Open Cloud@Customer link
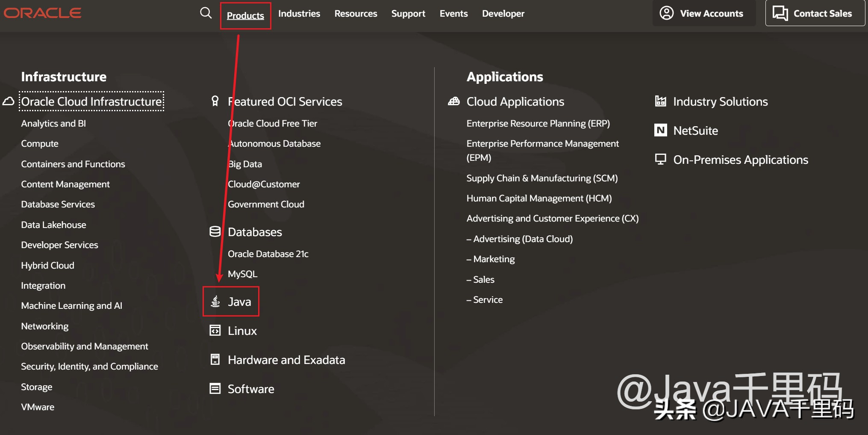 264,184
